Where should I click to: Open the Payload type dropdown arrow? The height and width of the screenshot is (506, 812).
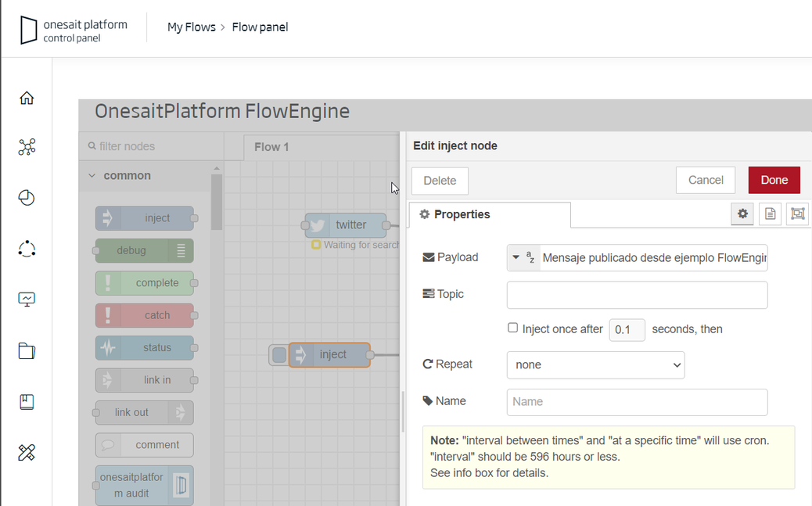(516, 257)
